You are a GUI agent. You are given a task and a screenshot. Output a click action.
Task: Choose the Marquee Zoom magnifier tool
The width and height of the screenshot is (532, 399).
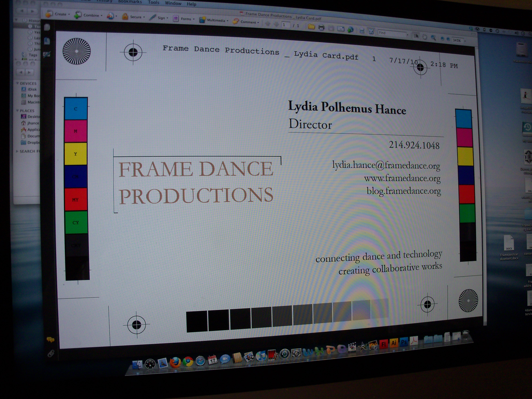coord(433,38)
